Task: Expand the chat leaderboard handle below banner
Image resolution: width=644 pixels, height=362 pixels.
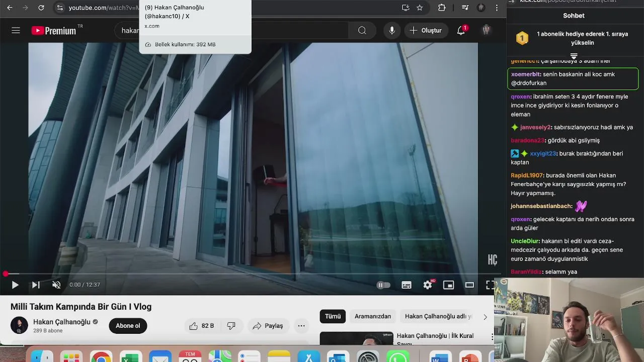Action: coord(574,56)
